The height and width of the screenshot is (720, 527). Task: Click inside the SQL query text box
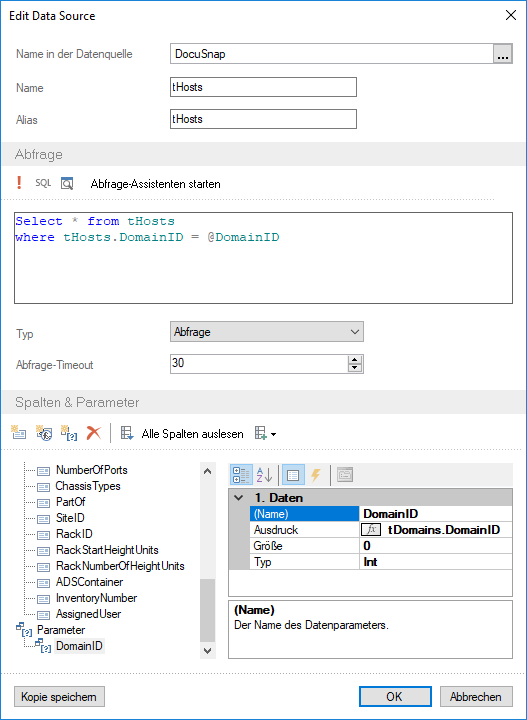tap(264, 258)
